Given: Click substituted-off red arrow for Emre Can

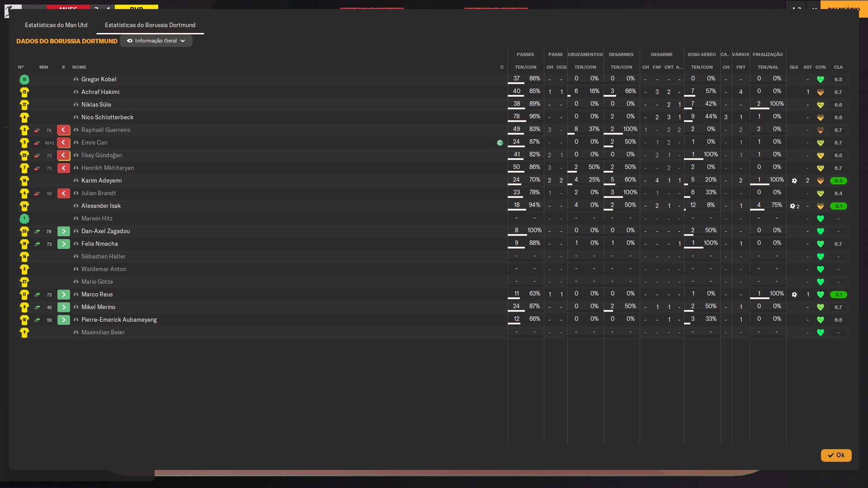Looking at the screenshot, I should (64, 143).
